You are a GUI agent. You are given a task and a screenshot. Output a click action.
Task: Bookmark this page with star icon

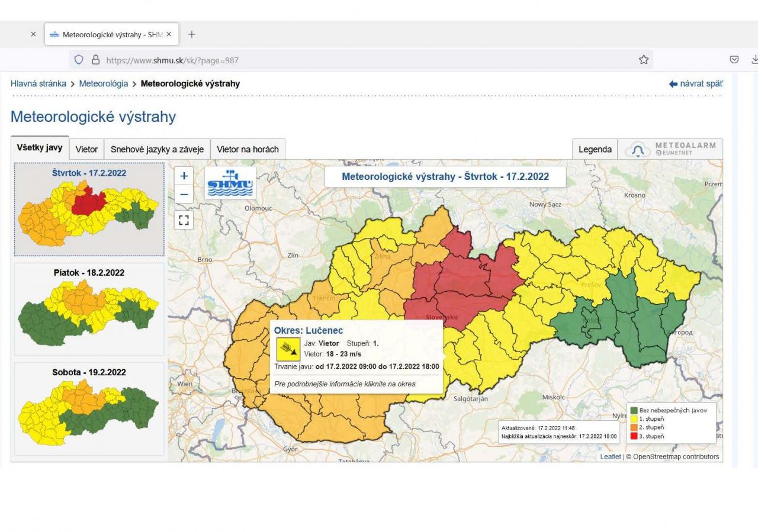(x=644, y=60)
